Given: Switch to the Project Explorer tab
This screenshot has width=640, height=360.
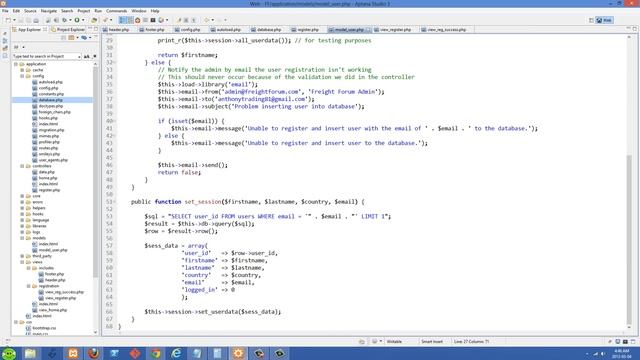Looking at the screenshot, I should (x=68, y=29).
